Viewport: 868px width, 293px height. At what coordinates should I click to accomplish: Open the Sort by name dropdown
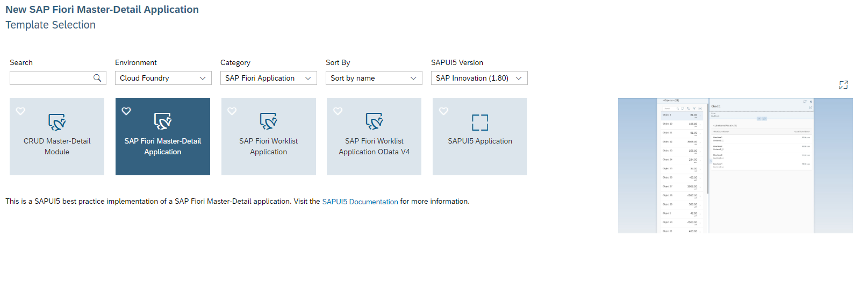pyautogui.click(x=374, y=78)
